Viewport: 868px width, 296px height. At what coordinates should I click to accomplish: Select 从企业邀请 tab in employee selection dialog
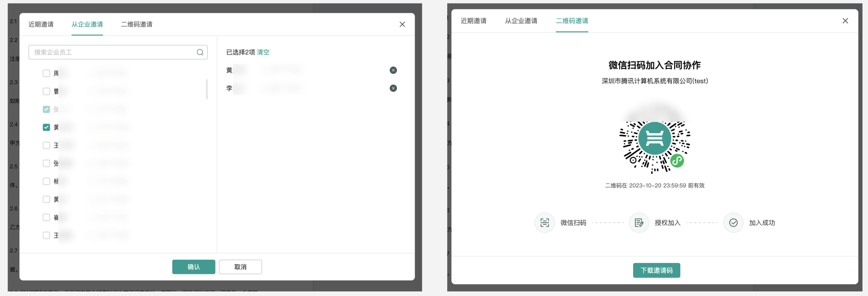(87, 24)
